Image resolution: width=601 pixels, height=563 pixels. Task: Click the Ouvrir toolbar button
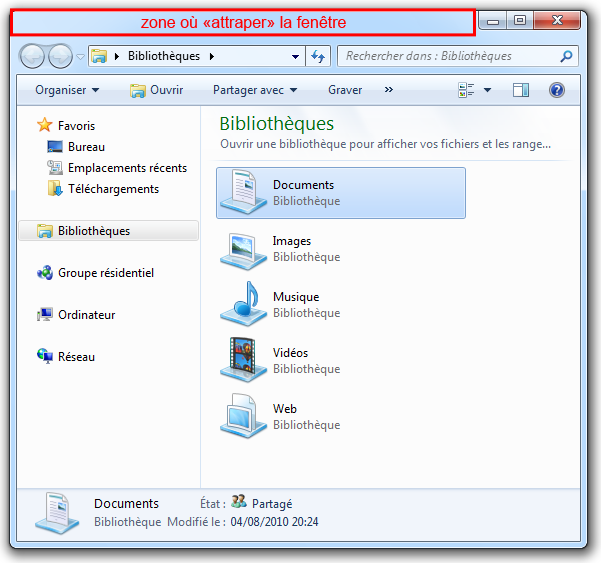pos(157,90)
